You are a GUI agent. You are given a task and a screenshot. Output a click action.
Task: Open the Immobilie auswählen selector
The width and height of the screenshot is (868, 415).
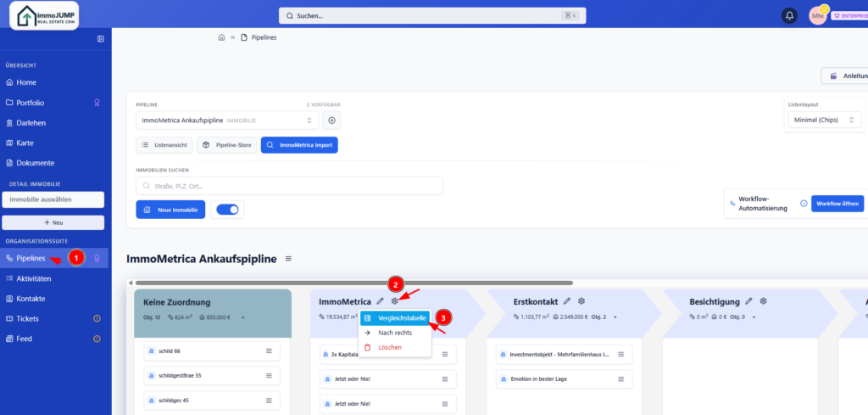coord(53,199)
